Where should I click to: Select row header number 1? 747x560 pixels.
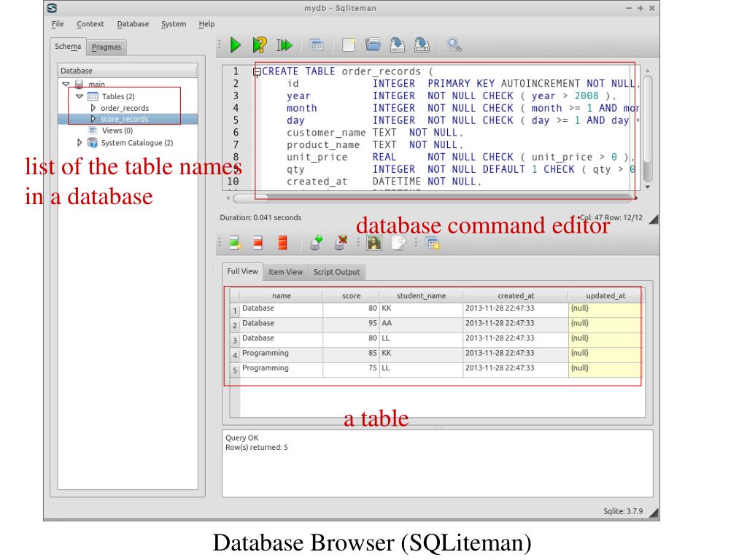pyautogui.click(x=234, y=311)
